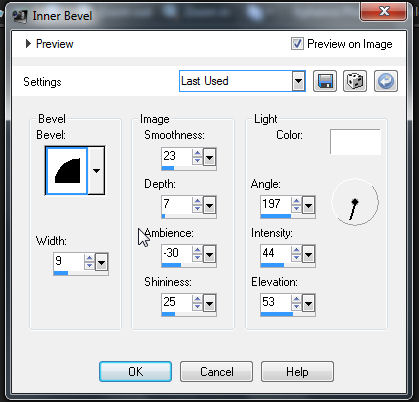Open the Width slider dropdown arrow
The width and height of the screenshot is (419, 402).
101,263
